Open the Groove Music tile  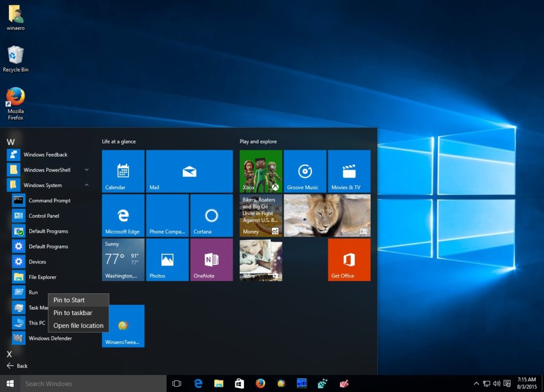coord(305,171)
